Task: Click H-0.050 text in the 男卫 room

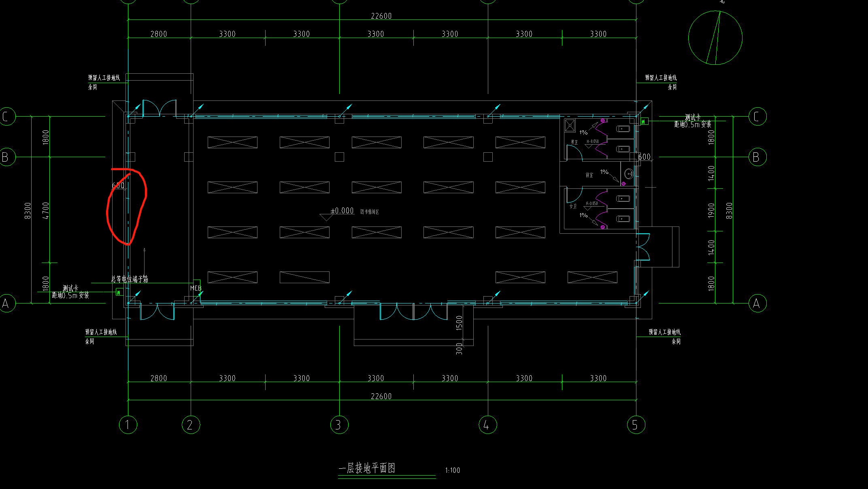Action: tap(592, 141)
